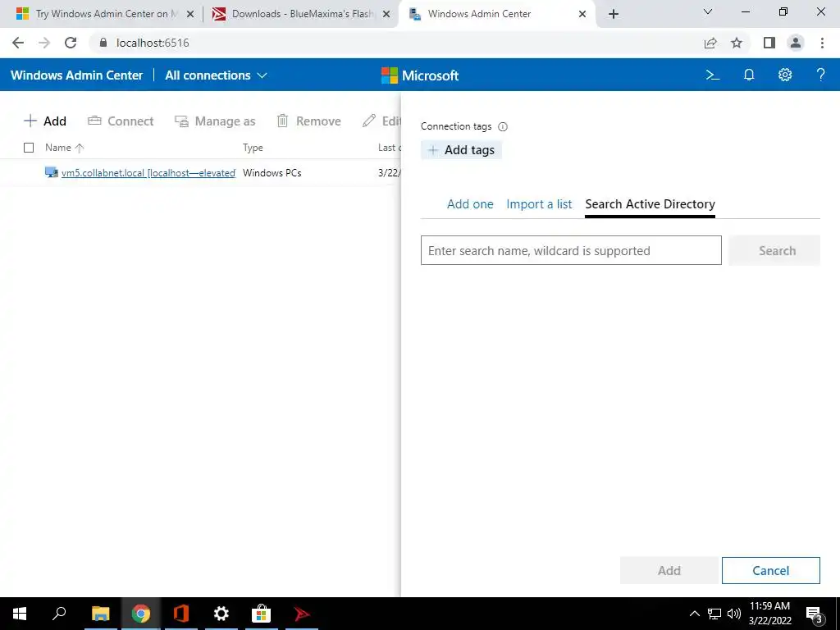The height and width of the screenshot is (630, 840).
Task: Open the volume speaker icon in tray
Action: tap(734, 614)
